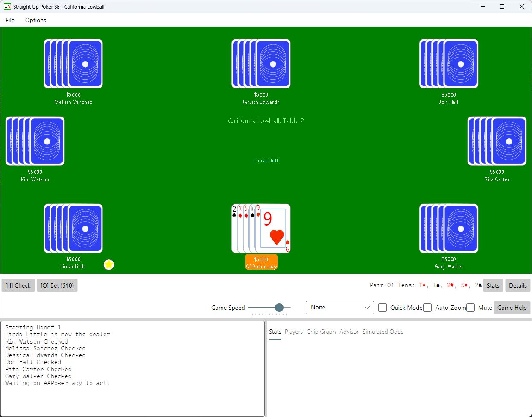Image resolution: width=532 pixels, height=417 pixels.
Task: Open the Chip Graph tab
Action: 321,332
